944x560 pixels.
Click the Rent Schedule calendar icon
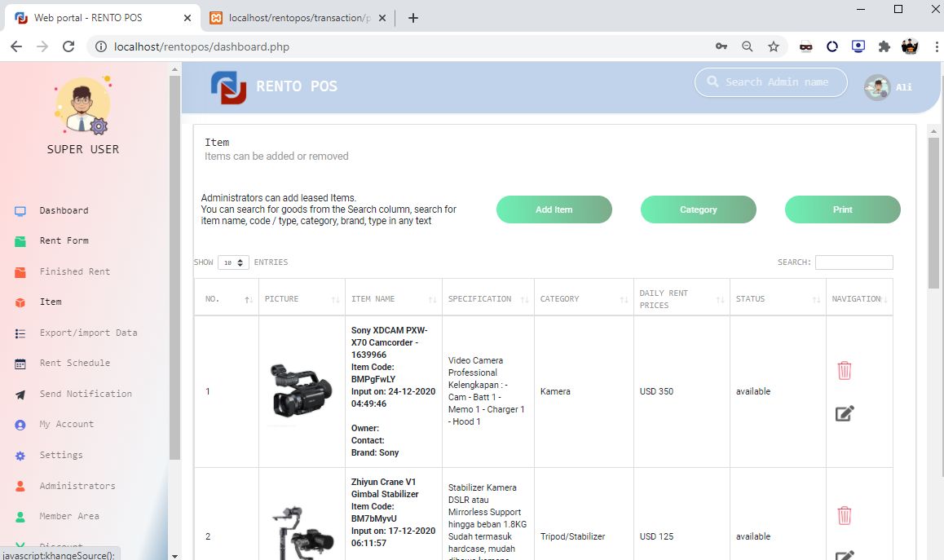pyautogui.click(x=20, y=364)
